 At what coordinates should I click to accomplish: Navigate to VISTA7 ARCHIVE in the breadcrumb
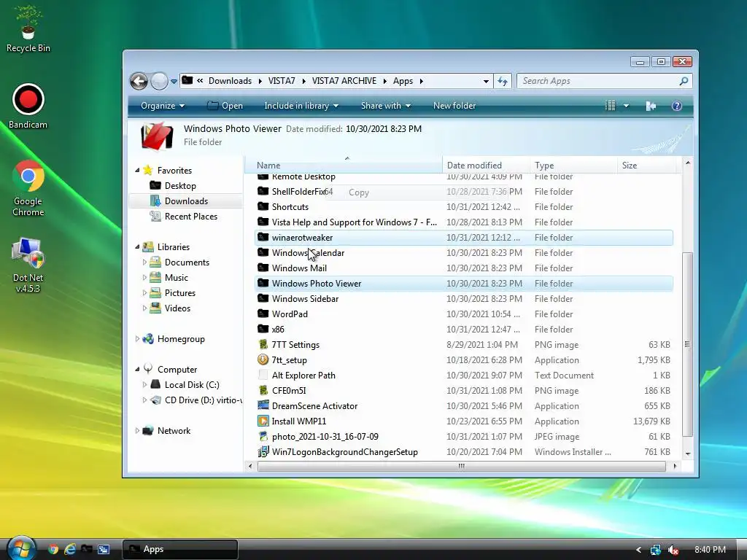[x=344, y=81]
